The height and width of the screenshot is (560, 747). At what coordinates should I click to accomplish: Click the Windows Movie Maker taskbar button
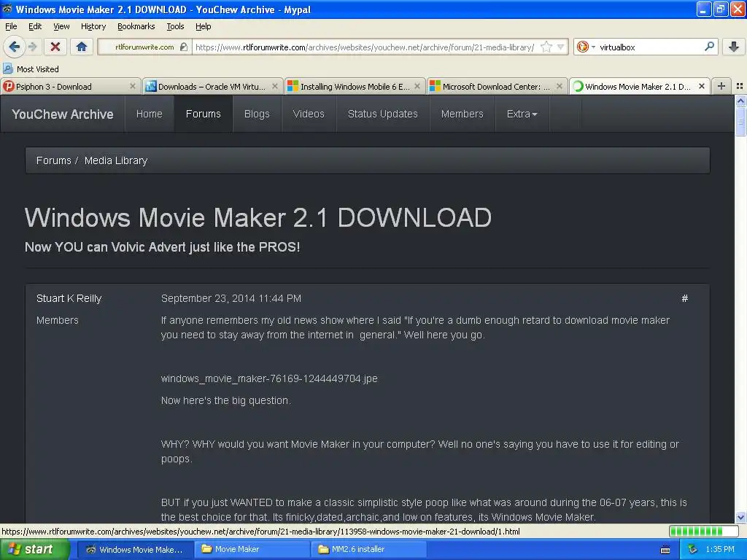click(135, 549)
